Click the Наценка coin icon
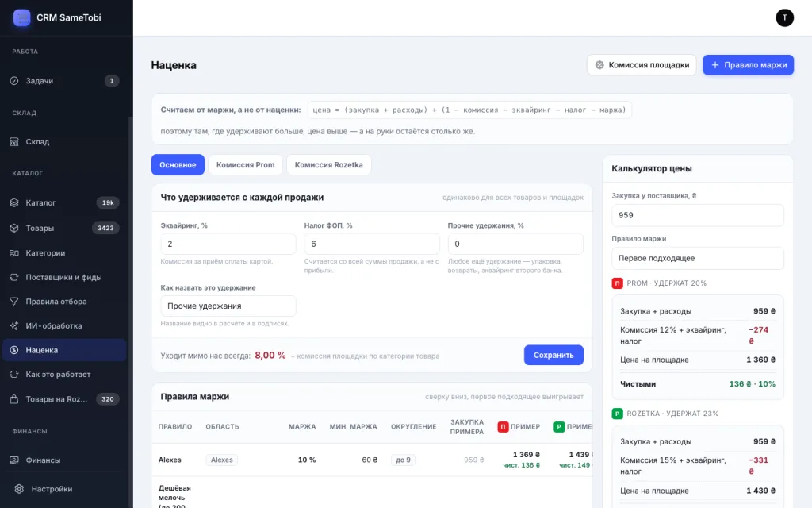This screenshot has width=812, height=508. point(14,350)
